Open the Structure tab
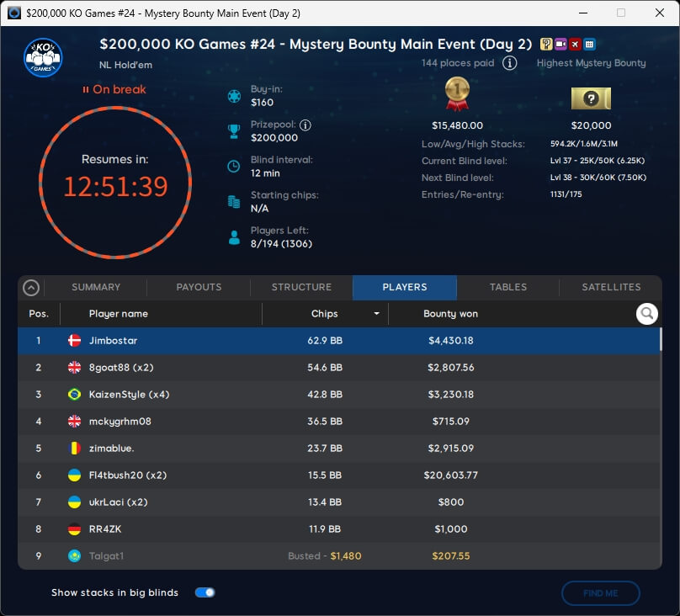 pyautogui.click(x=301, y=287)
